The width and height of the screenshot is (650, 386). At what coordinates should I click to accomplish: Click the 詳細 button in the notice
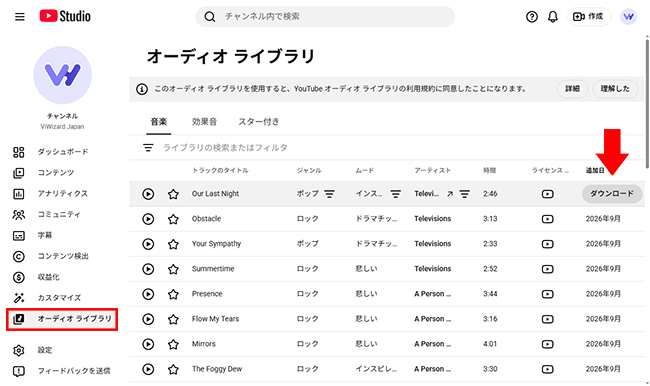click(x=572, y=89)
